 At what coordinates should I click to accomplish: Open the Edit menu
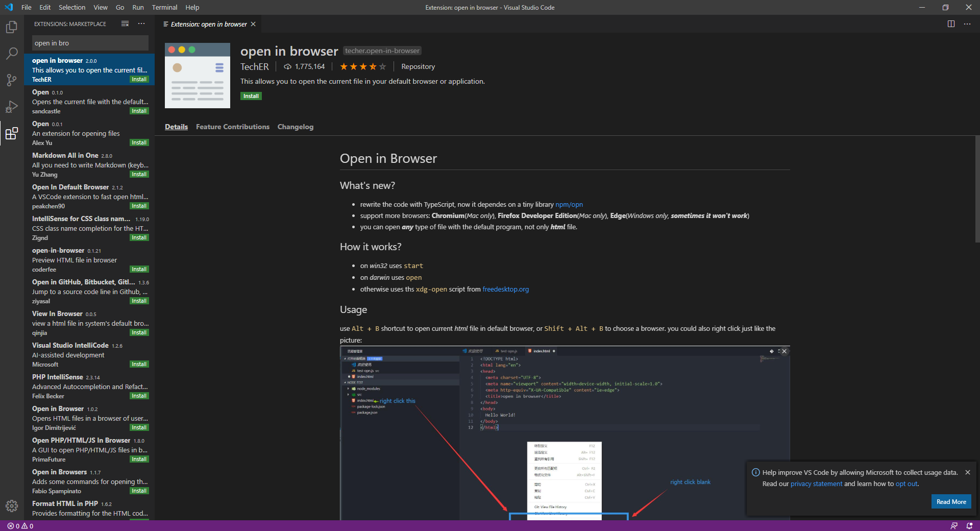coord(45,7)
